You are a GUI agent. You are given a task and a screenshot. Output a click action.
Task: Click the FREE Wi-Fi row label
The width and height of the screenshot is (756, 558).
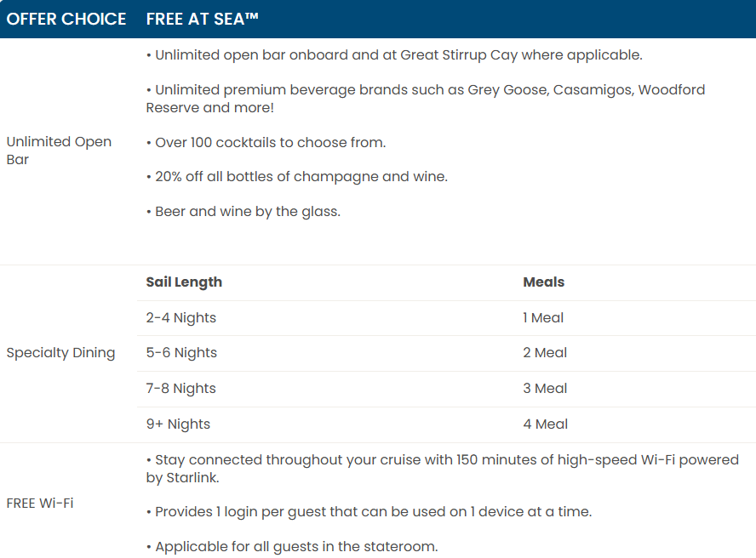point(40,503)
